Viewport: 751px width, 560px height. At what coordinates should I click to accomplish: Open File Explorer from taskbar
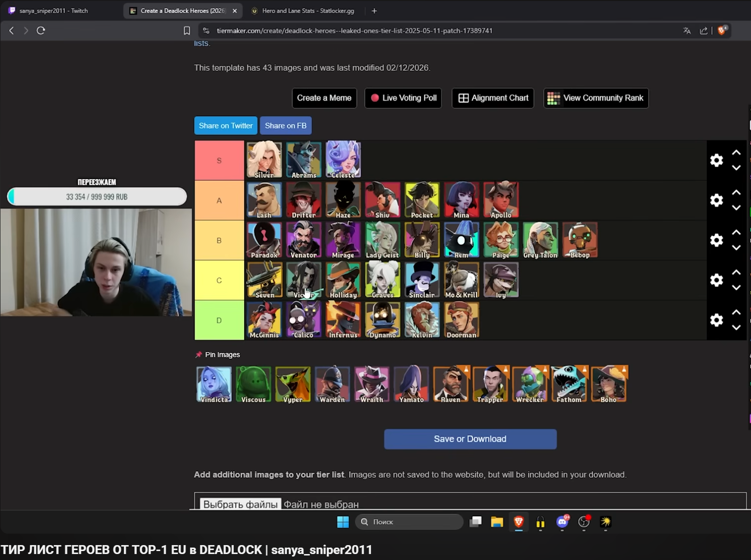497,522
